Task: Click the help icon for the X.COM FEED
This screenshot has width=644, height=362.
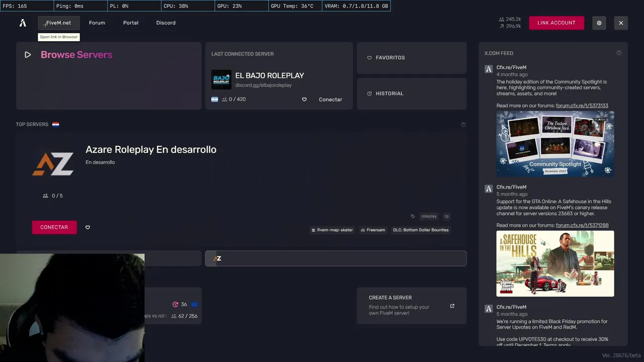Action: pyautogui.click(x=619, y=53)
